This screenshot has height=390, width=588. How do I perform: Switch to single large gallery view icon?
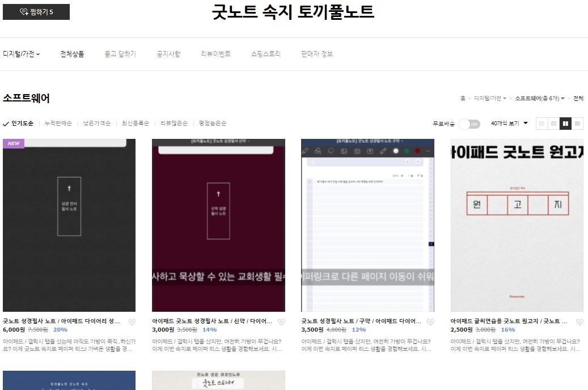577,124
